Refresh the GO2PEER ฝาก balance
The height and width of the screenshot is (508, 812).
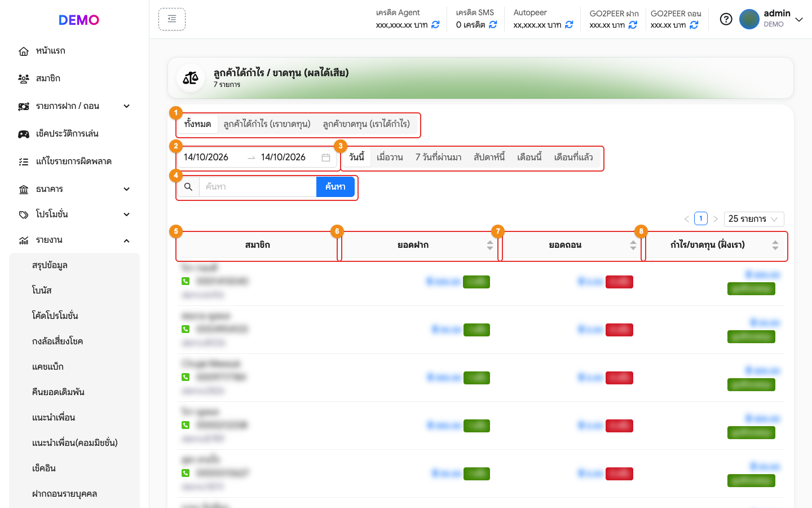(x=633, y=25)
